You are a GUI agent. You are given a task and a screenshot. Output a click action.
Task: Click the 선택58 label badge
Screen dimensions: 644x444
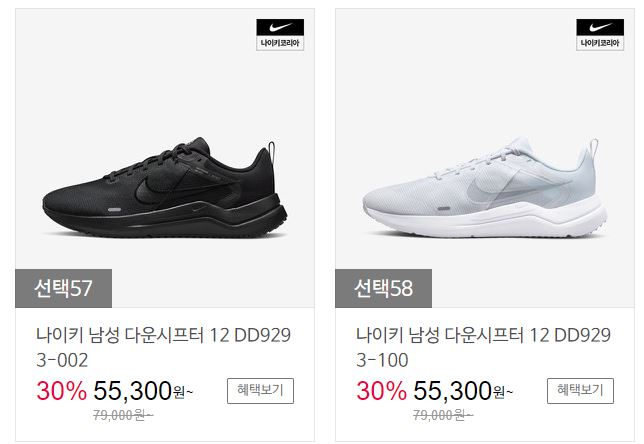coord(383,288)
